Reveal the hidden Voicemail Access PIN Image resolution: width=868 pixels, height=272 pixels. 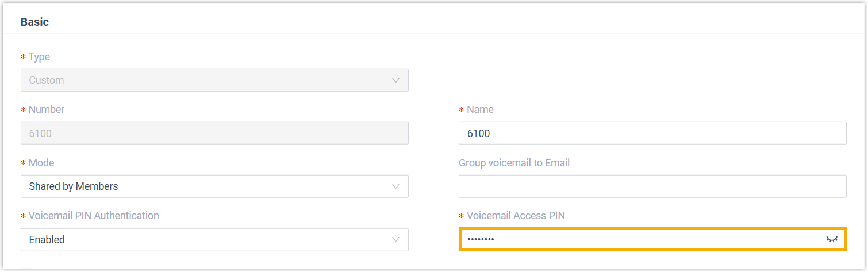832,239
